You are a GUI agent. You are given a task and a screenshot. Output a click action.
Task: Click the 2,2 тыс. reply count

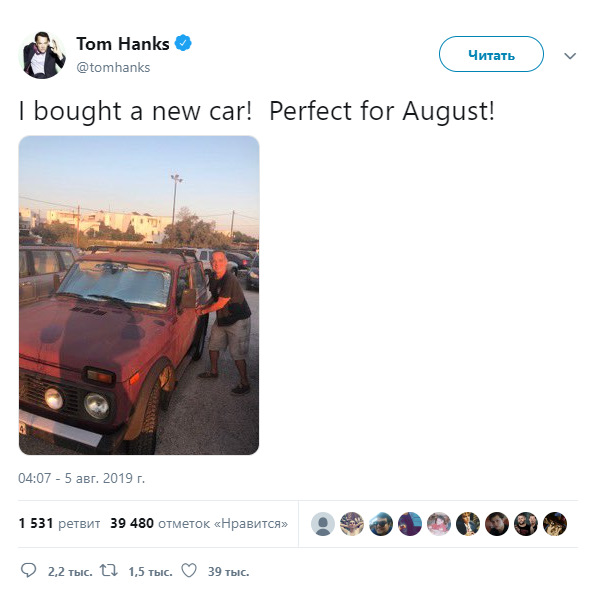(70, 572)
